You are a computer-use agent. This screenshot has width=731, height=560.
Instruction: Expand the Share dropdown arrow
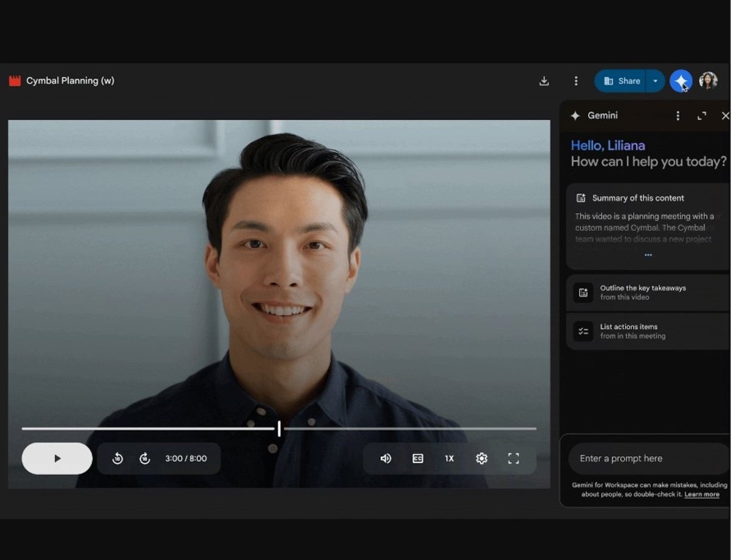655,81
